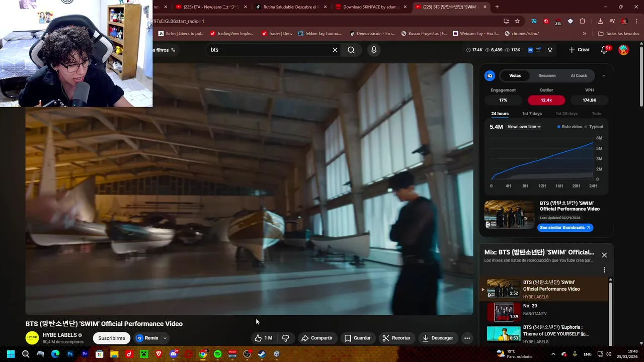This screenshot has width=644, height=362.
Task: Click the trophy icon in vidIQ header bar
Action: click(550, 50)
